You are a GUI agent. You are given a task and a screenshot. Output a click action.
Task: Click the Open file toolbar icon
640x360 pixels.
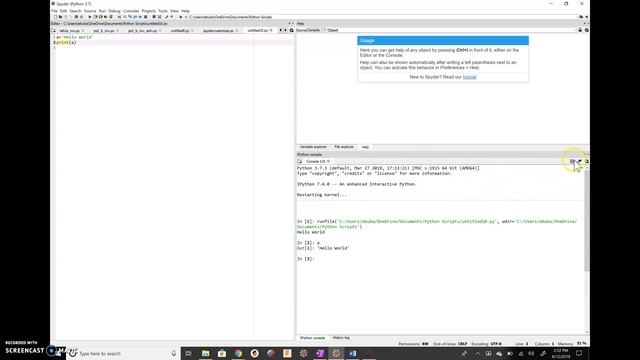click(x=60, y=17)
